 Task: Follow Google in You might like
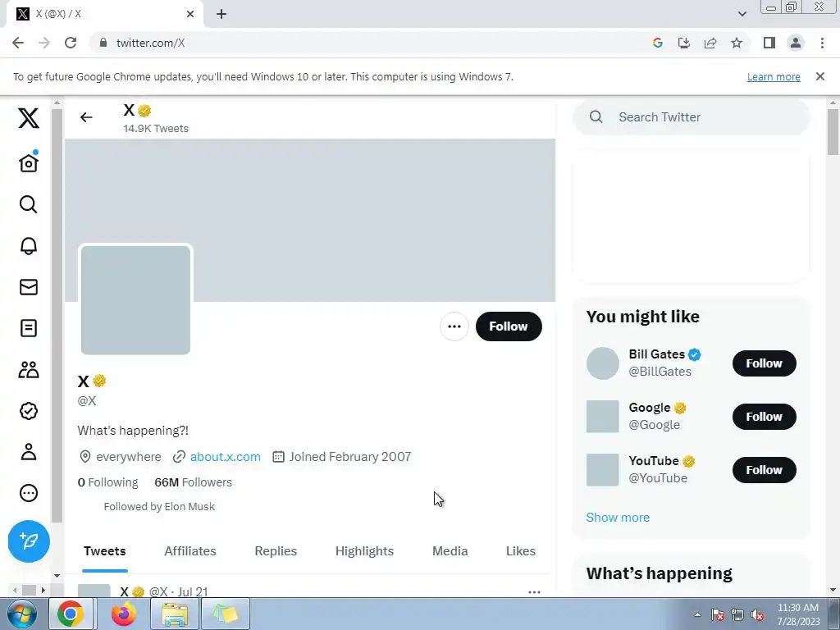pyautogui.click(x=764, y=417)
